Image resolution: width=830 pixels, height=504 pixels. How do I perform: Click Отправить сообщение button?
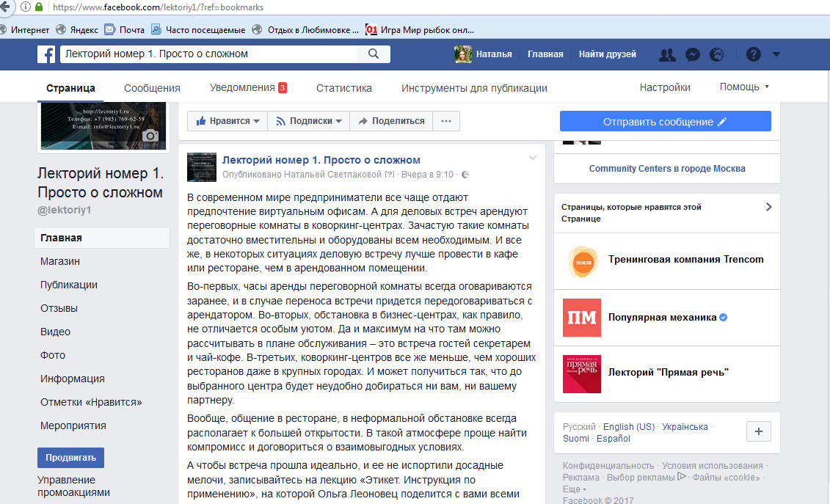coord(666,121)
